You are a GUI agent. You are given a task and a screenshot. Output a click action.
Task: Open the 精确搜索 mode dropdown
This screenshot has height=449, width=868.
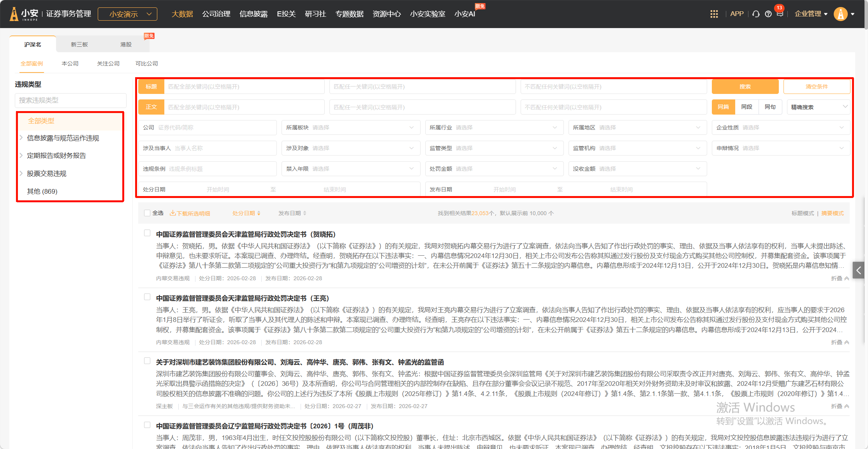[x=818, y=107]
